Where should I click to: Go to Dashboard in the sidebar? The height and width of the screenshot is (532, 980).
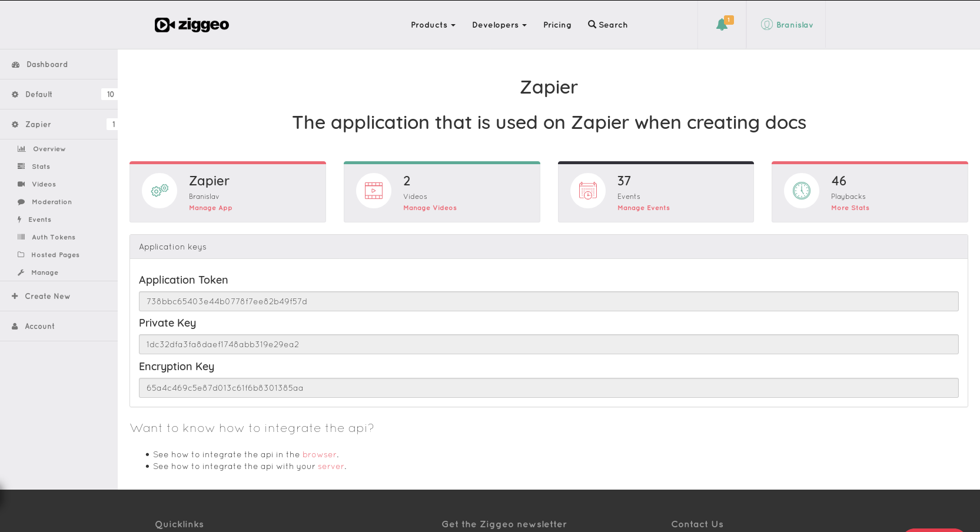coord(59,65)
